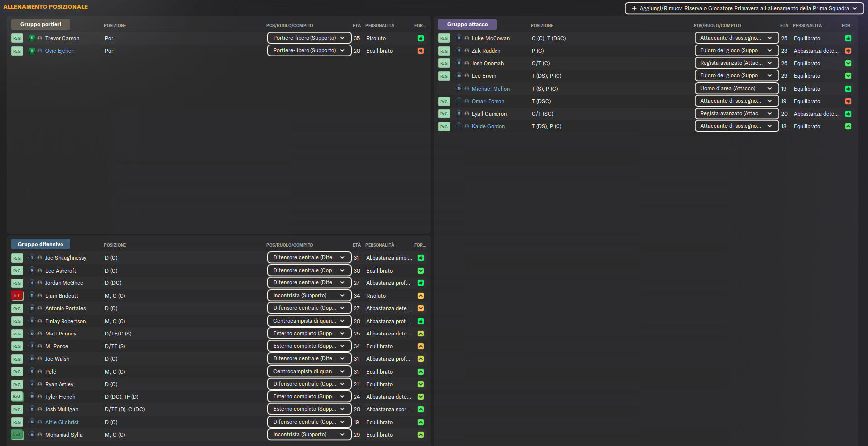868x446 pixels.
Task: Click Zak Rudden's orange form indicator icon
Action: point(848,51)
